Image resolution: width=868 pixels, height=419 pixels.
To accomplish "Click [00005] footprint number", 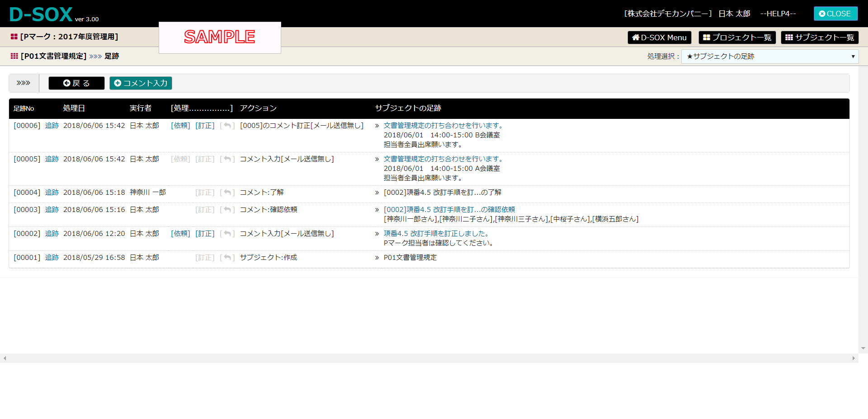I will coord(27,159).
